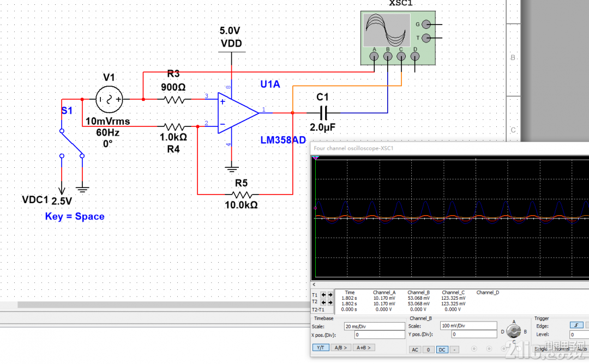589x364 pixels.
Task: Switch display to A+B mode
Action: (364, 348)
